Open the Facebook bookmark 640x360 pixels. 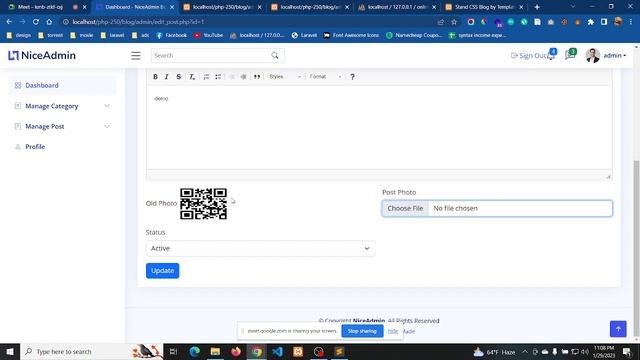[x=171, y=35]
